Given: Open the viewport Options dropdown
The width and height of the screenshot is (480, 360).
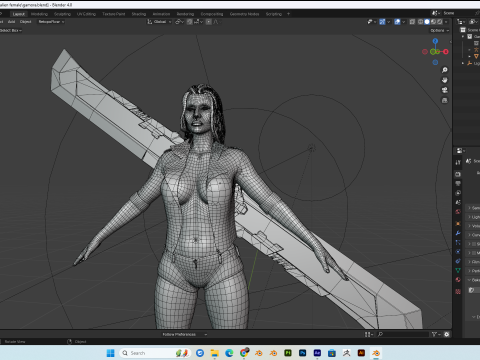Looking at the screenshot, I should tap(440, 30).
